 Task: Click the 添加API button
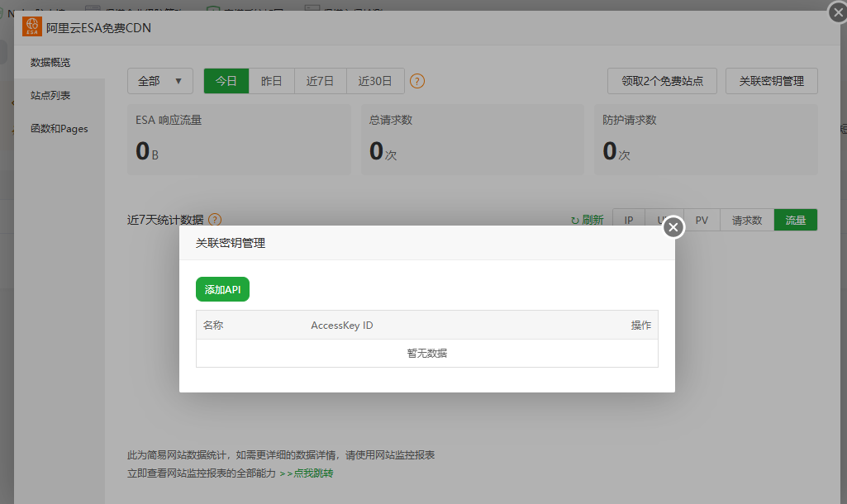coord(221,290)
